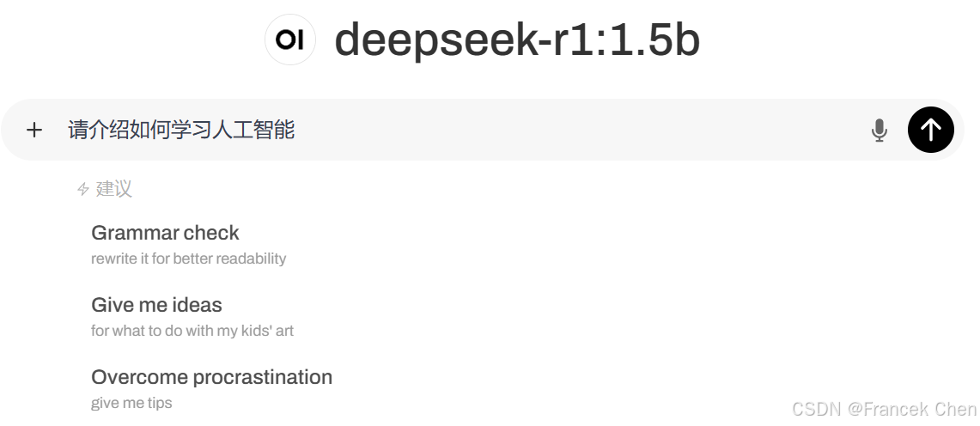Click the deepseek-r1:1.5b model title
The height and width of the screenshot is (426, 980).
(517, 40)
